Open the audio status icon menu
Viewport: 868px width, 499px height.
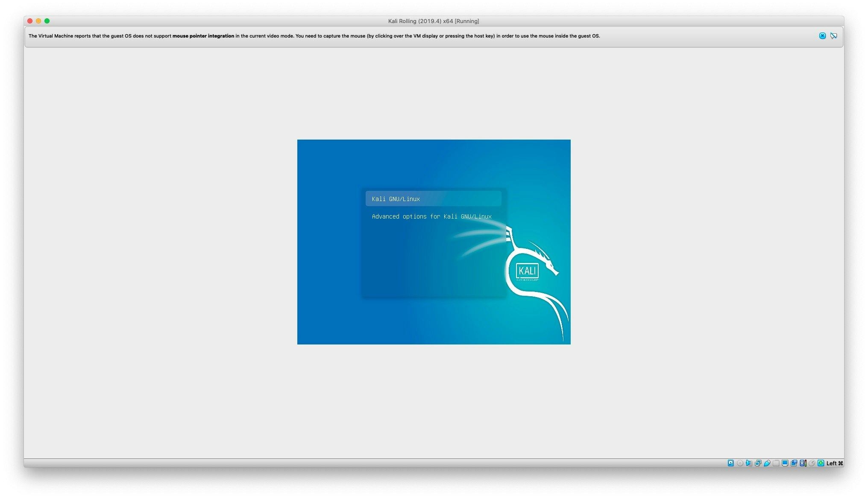pyautogui.click(x=749, y=463)
